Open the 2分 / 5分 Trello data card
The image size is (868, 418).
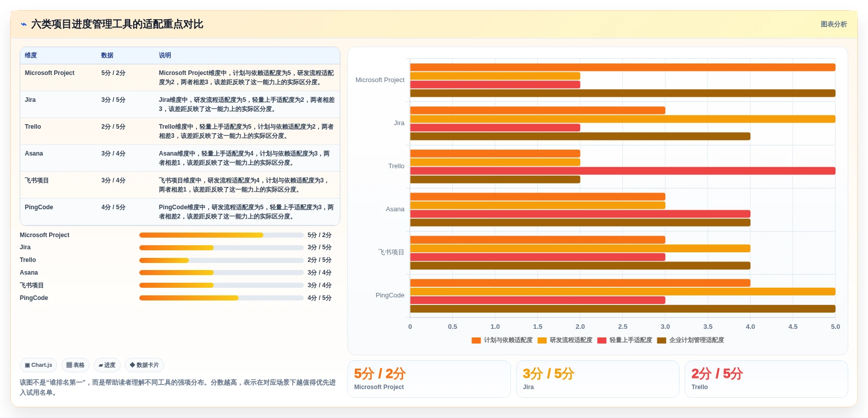pos(766,379)
